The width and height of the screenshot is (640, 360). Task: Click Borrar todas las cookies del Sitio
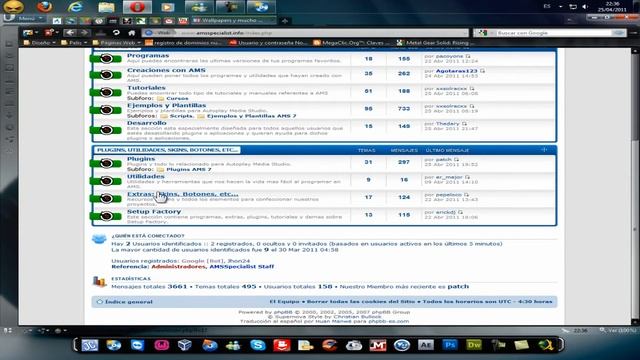point(361,302)
